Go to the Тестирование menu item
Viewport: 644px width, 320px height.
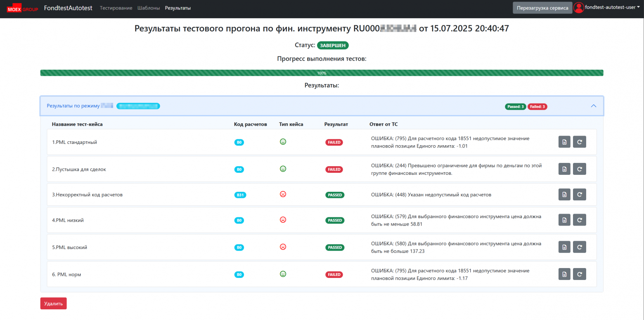click(x=116, y=8)
